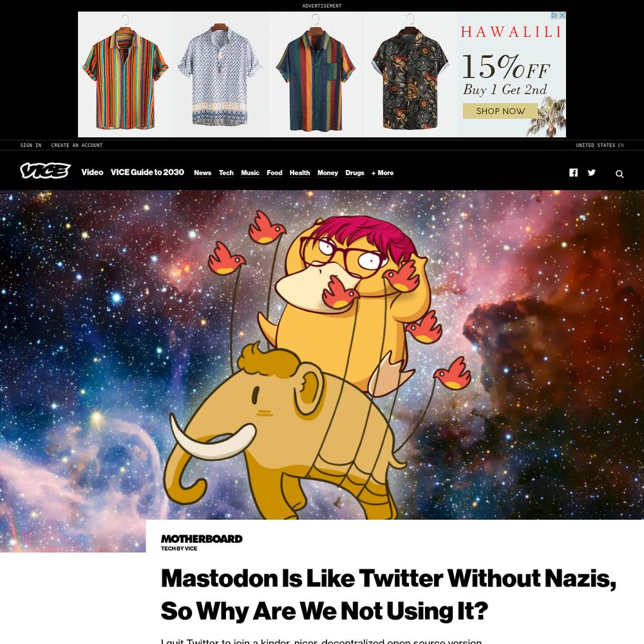Click Sign In link
The height and width of the screenshot is (644, 644).
pos(31,145)
